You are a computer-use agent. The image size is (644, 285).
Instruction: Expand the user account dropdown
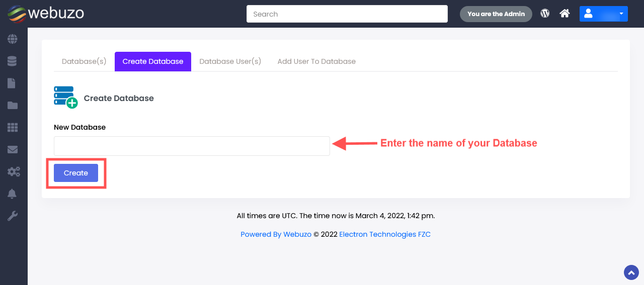[603, 14]
